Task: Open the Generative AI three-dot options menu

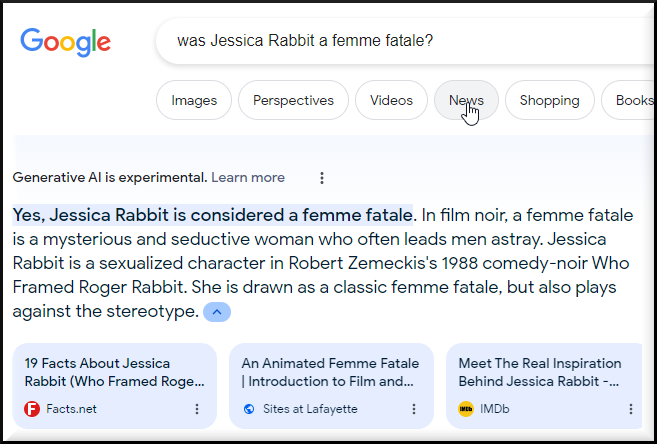Action: pyautogui.click(x=322, y=178)
